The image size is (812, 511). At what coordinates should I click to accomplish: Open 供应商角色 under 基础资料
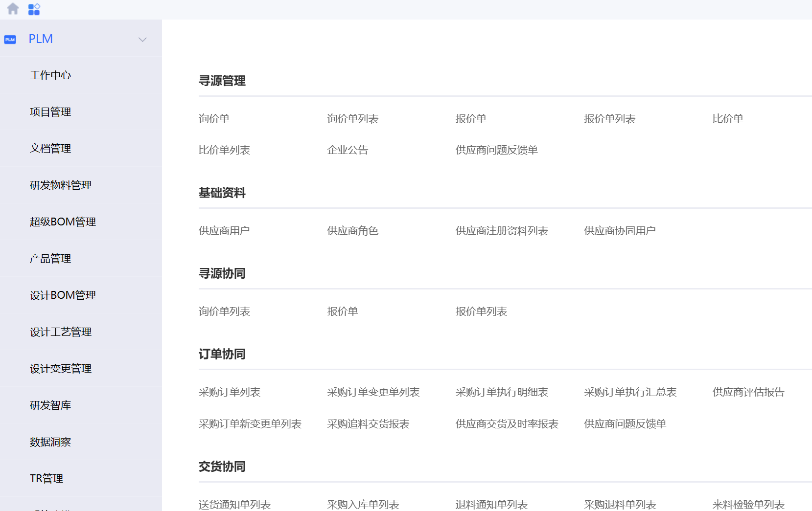(x=352, y=231)
